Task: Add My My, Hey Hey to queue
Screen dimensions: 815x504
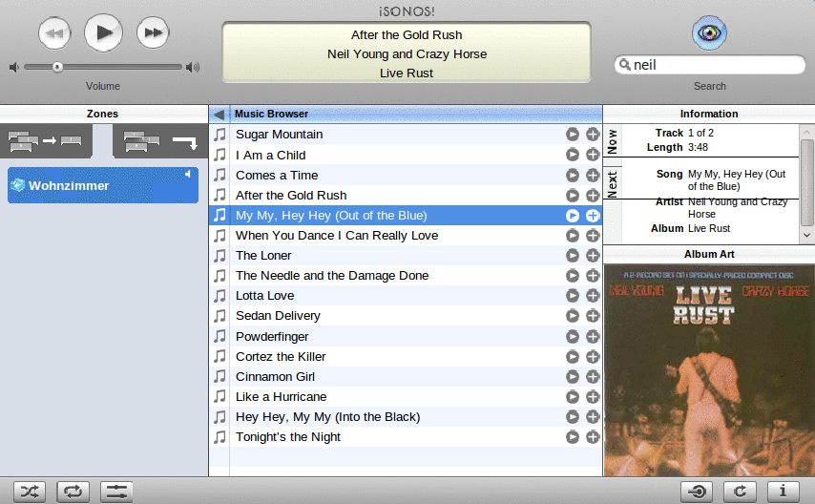Action: click(593, 216)
